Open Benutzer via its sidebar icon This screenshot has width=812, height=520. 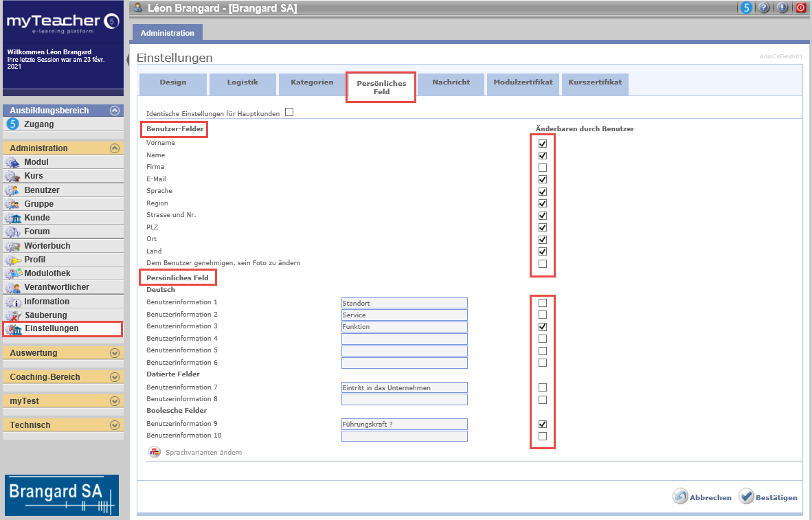pos(12,190)
